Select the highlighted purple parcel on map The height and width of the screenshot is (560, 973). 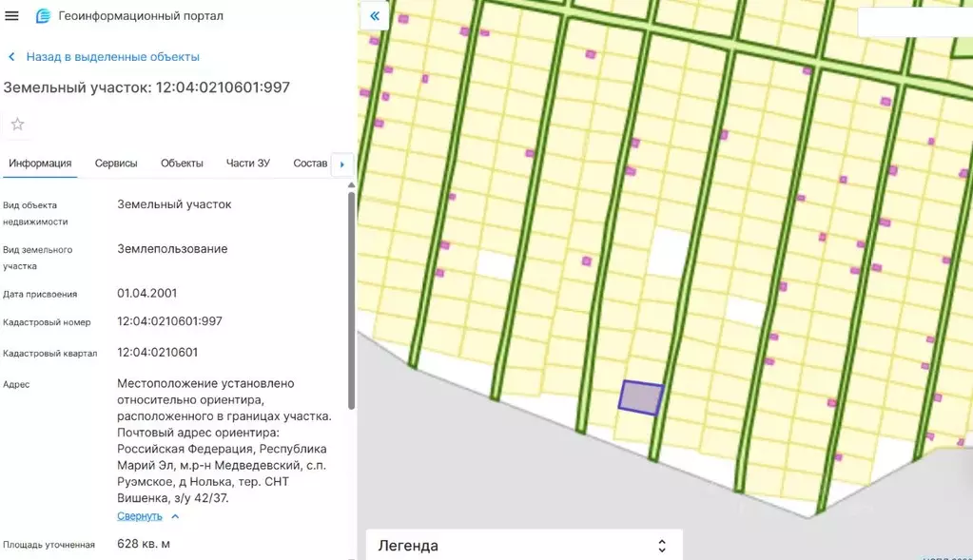point(641,397)
